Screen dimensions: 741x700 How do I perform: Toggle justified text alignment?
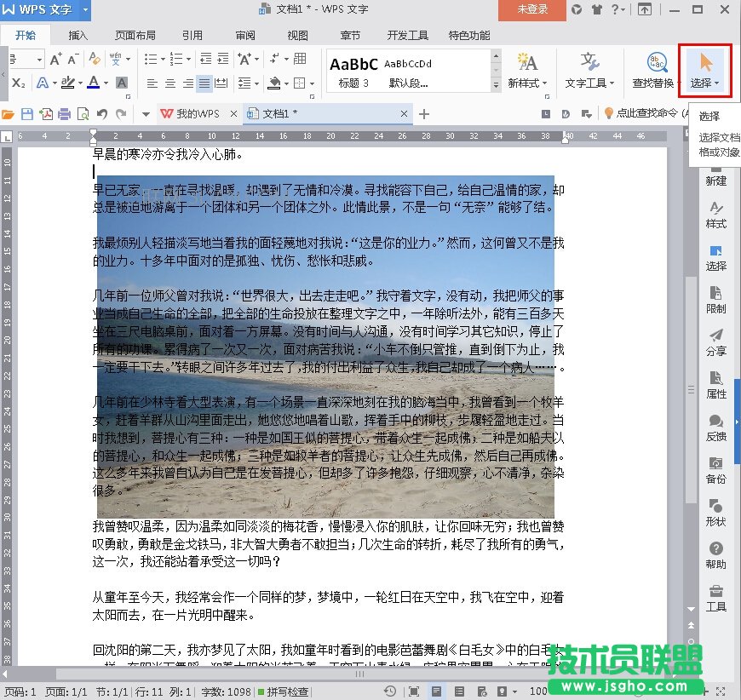204,83
